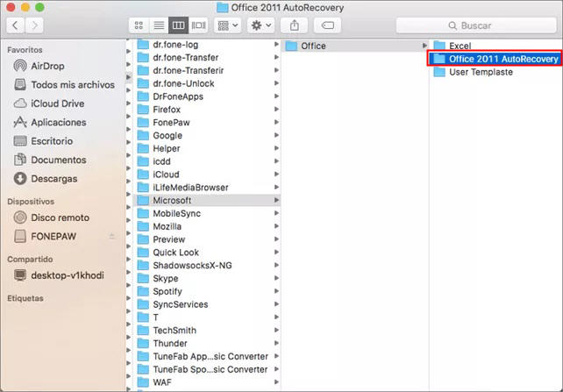Viewport: 563px width, 392px height.
Task: Select the iCloud folder
Action: click(207, 175)
